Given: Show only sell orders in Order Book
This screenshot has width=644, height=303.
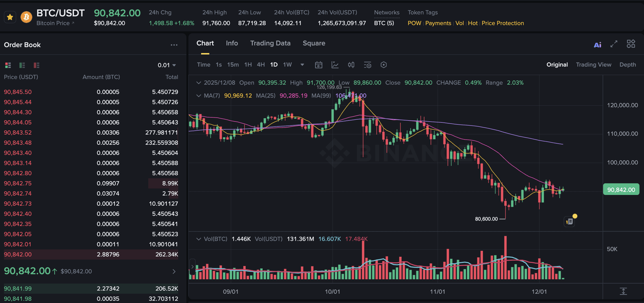Looking at the screenshot, I should click(x=36, y=65).
